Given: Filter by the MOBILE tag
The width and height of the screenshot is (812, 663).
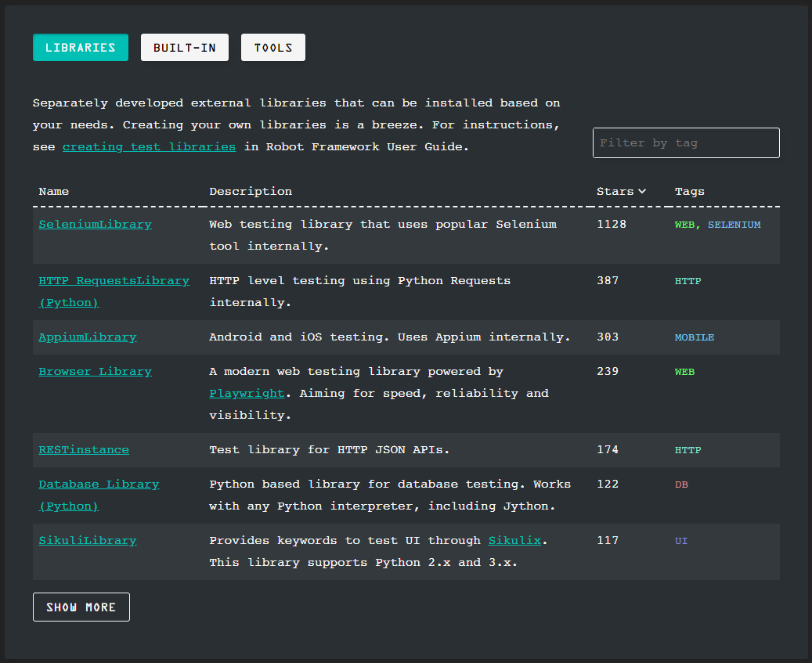Looking at the screenshot, I should tap(694, 337).
